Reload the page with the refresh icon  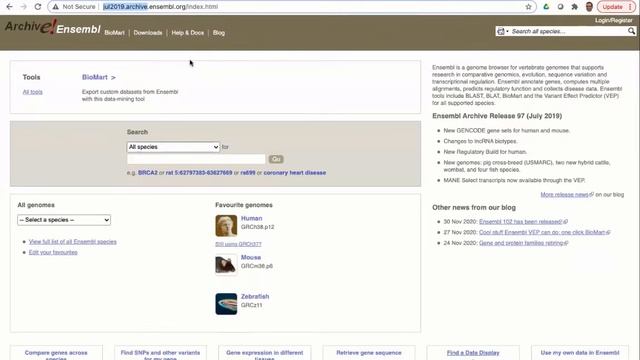(x=38, y=7)
